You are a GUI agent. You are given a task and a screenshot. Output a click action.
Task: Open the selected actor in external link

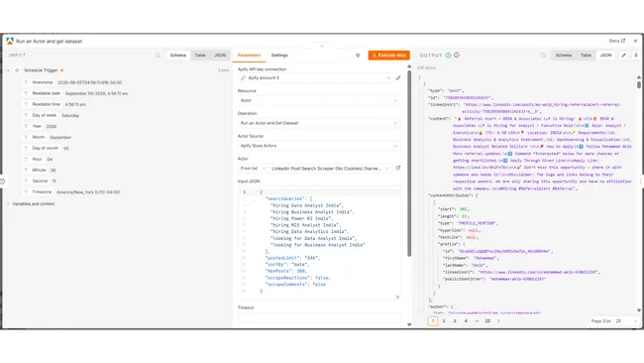tap(398, 168)
